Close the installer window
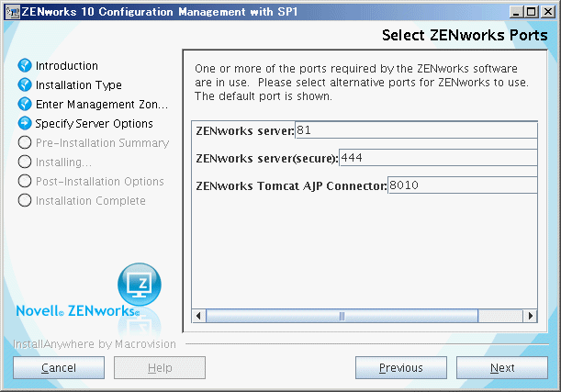This screenshot has height=392, width=561. point(548,12)
